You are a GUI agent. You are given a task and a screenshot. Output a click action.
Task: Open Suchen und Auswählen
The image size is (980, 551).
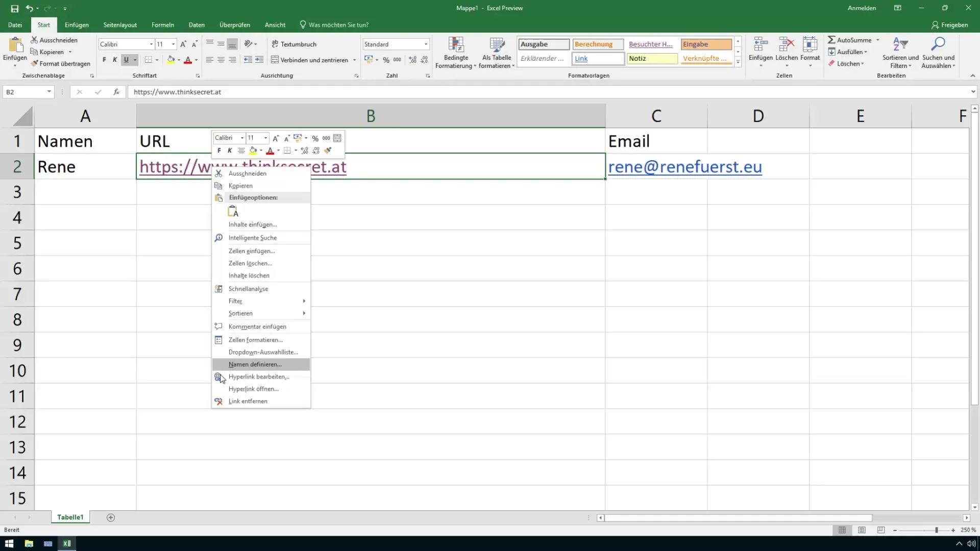(938, 53)
